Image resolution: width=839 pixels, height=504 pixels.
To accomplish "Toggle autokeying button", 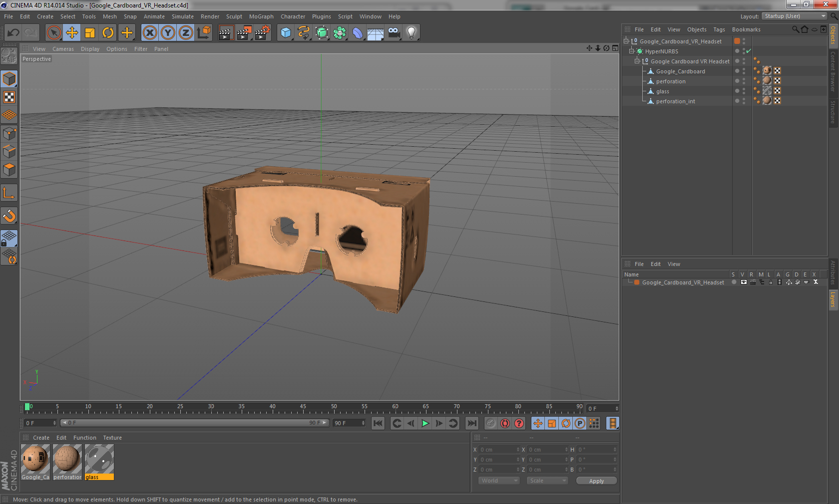I will tap(505, 423).
